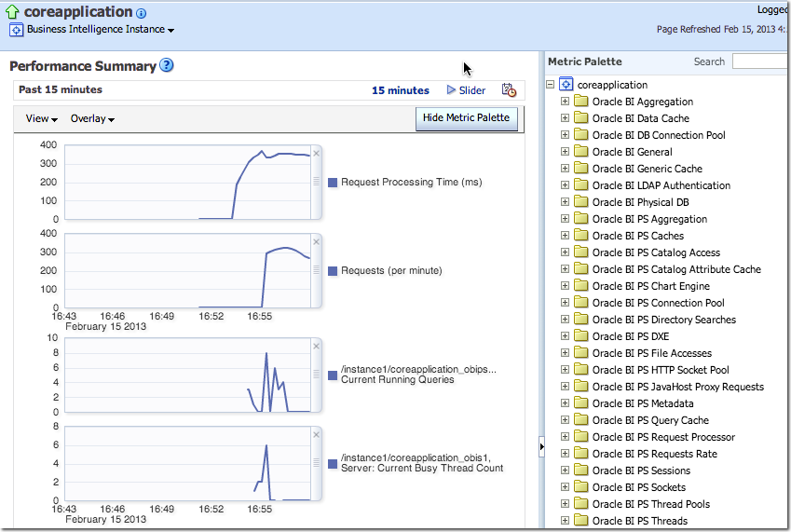Select Oracle BI PS File Accesses item
This screenshot has width=791, height=532.
click(x=652, y=353)
